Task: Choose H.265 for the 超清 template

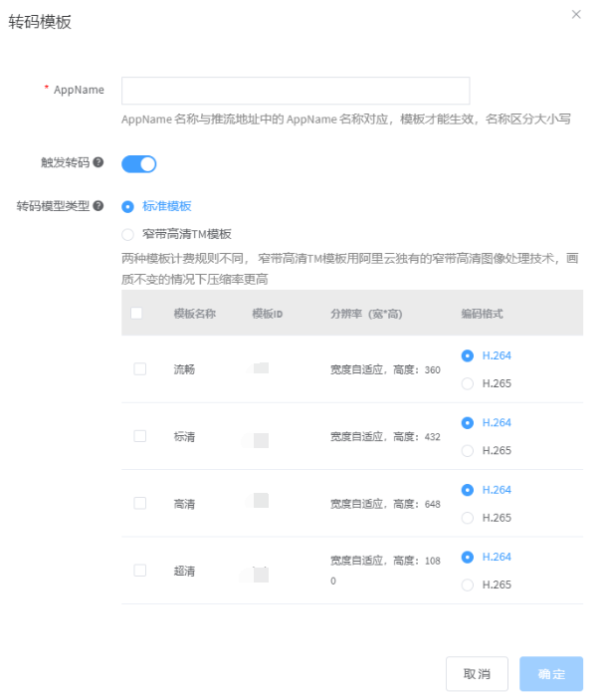Action: tap(468, 585)
